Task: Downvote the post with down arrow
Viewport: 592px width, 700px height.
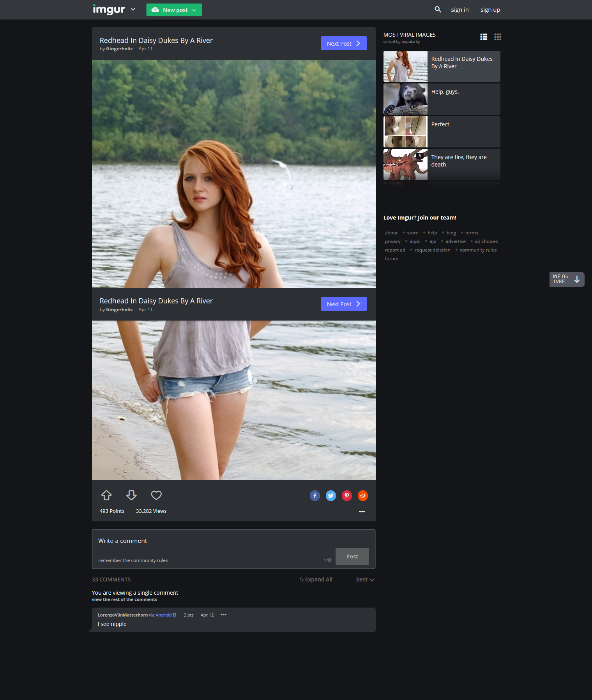Action: [x=131, y=495]
